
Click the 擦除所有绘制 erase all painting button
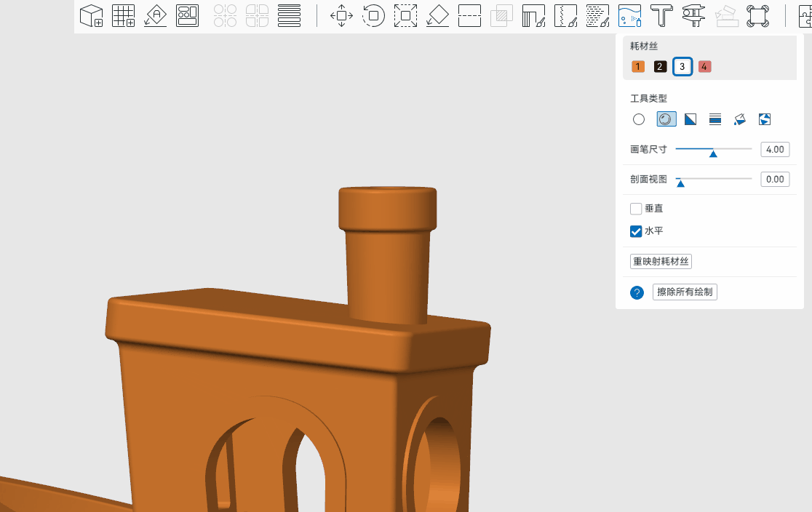(x=685, y=292)
